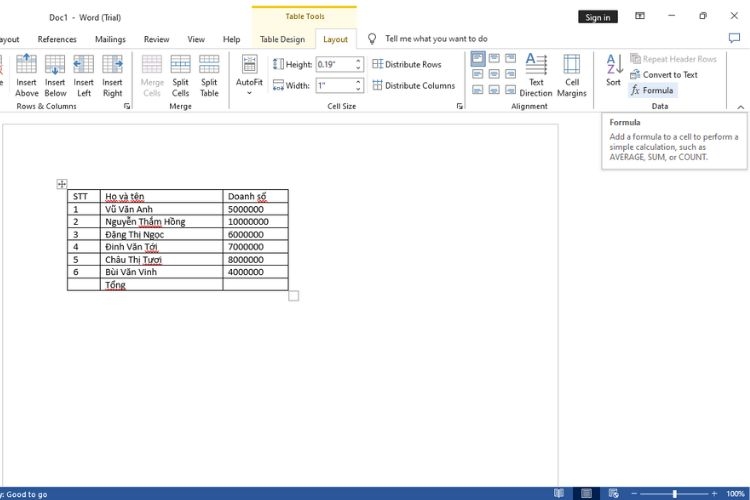The height and width of the screenshot is (500, 750).
Task: Select the Align Bottom Left icon
Action: (478, 89)
